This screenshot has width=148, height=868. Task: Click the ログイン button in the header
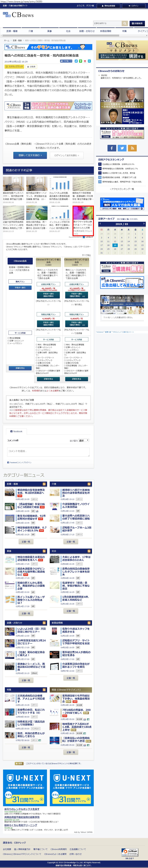coord(134,6)
